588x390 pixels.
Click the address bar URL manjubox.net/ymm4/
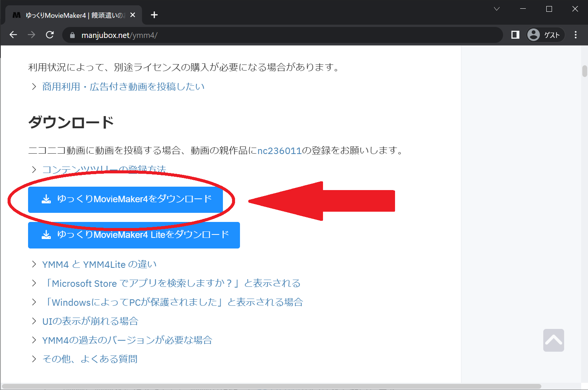pyautogui.click(x=119, y=35)
